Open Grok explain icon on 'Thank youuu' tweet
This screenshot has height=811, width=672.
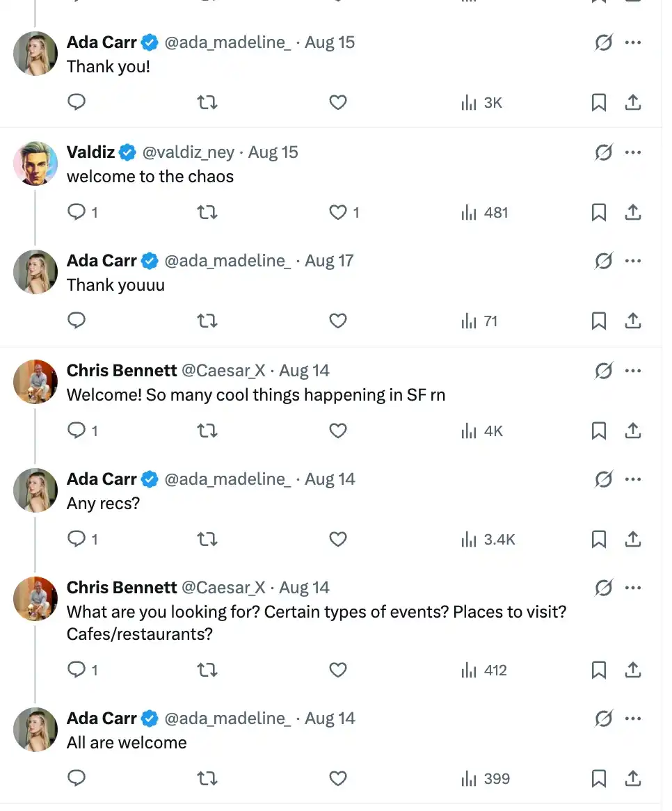point(604,261)
